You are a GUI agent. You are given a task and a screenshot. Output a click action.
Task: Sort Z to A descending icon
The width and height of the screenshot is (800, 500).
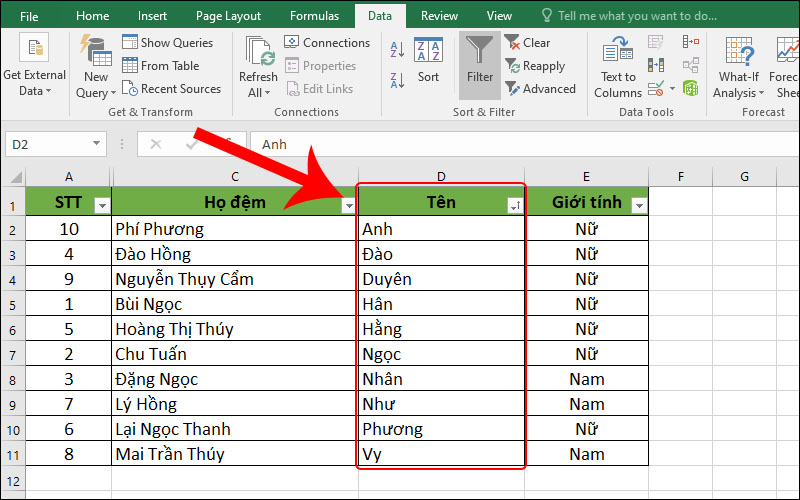click(x=397, y=81)
